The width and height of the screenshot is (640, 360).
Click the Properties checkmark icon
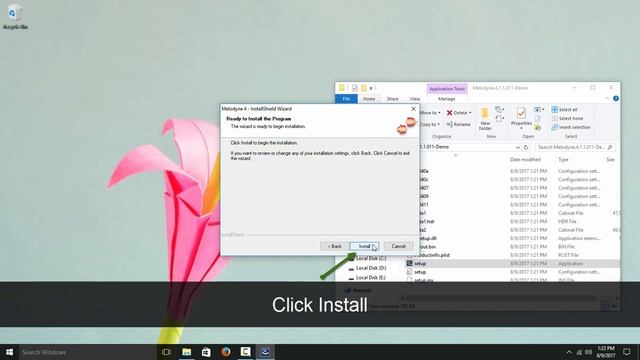tap(521, 113)
